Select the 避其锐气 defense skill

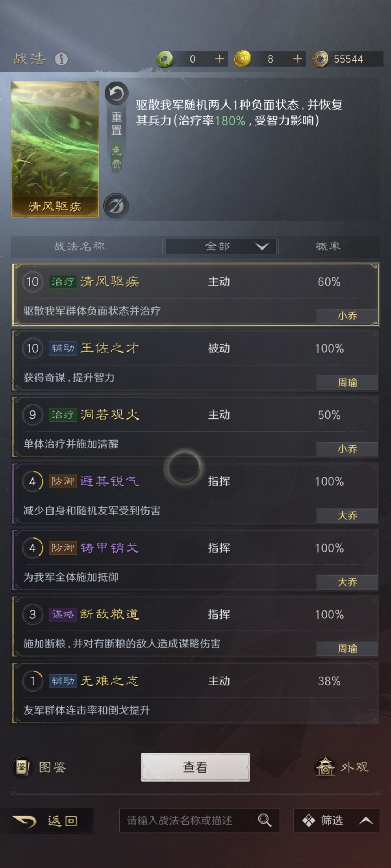click(195, 494)
